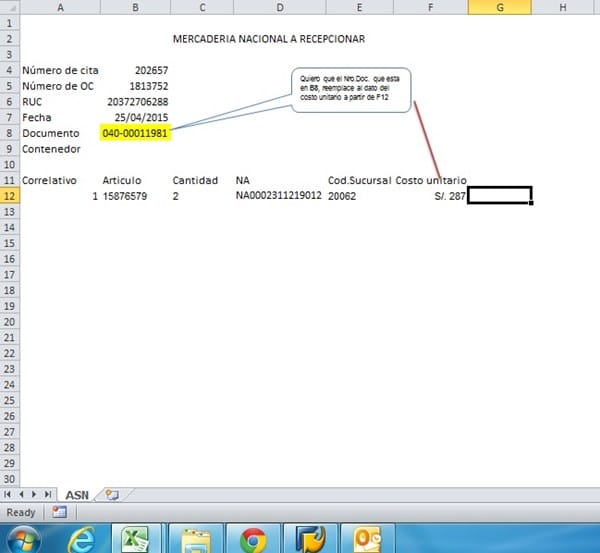Click the Windows Start orb
The image size is (600, 553).
click(x=24, y=540)
